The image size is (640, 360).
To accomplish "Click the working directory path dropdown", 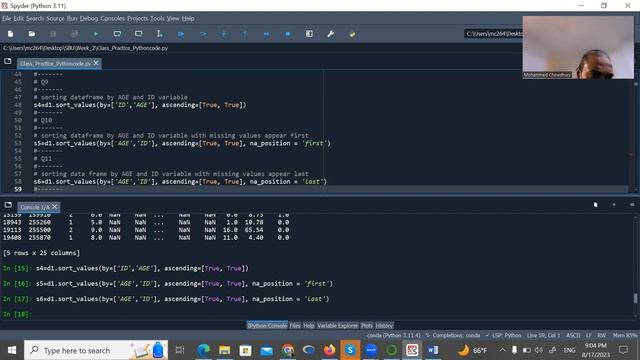I will coord(493,33).
